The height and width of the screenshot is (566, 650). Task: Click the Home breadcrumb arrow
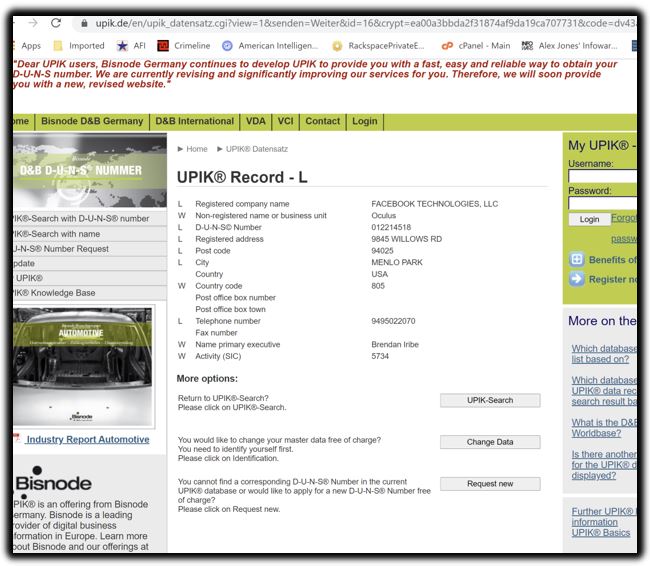pos(180,149)
